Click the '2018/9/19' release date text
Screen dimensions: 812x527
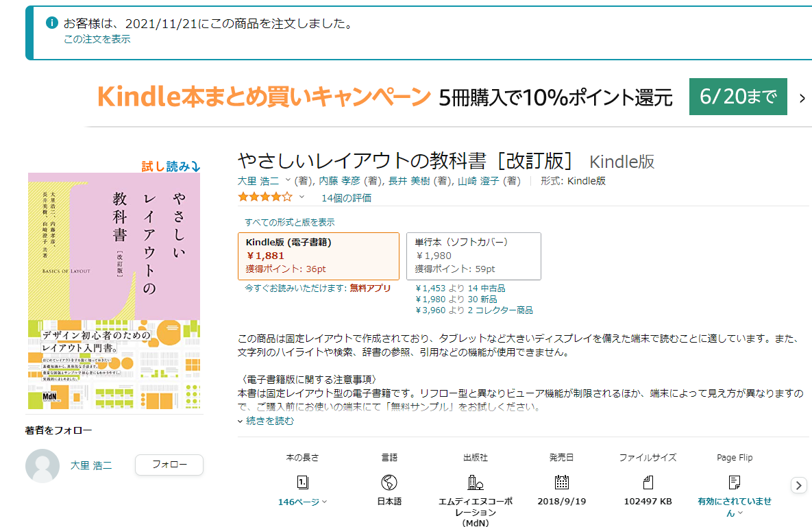point(561,502)
